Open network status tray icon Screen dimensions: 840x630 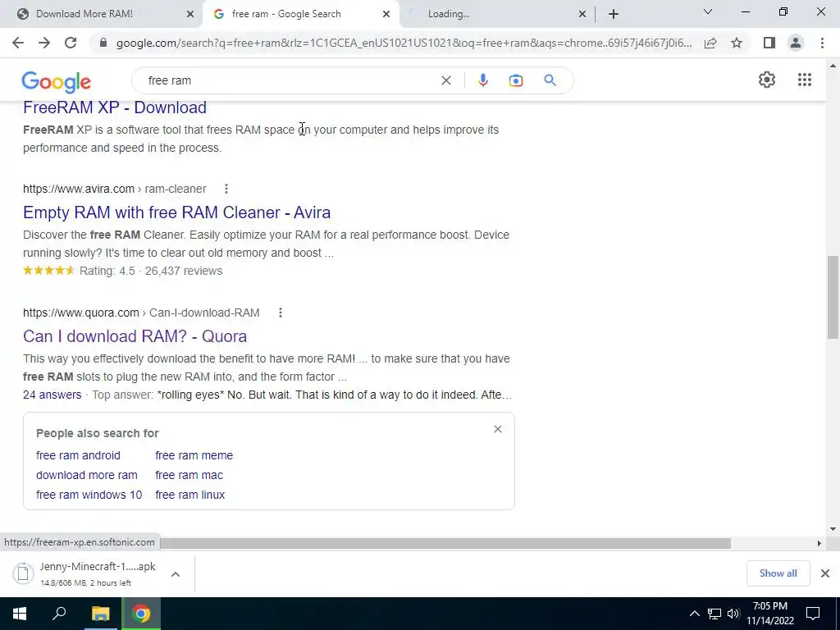pos(714,614)
